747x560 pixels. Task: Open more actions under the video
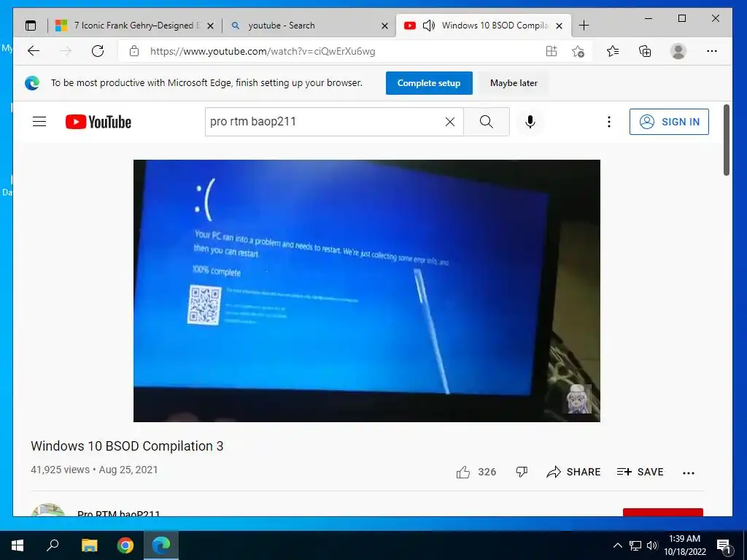click(x=689, y=472)
